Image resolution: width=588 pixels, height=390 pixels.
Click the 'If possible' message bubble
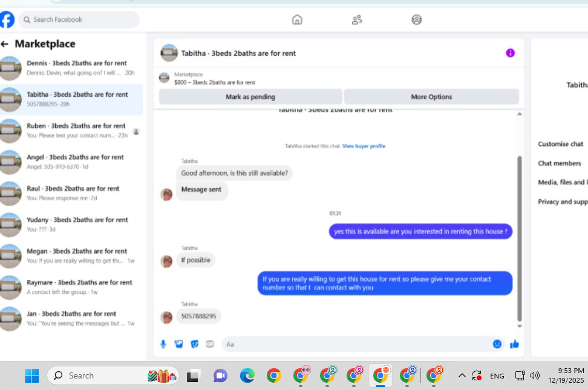[x=195, y=260]
